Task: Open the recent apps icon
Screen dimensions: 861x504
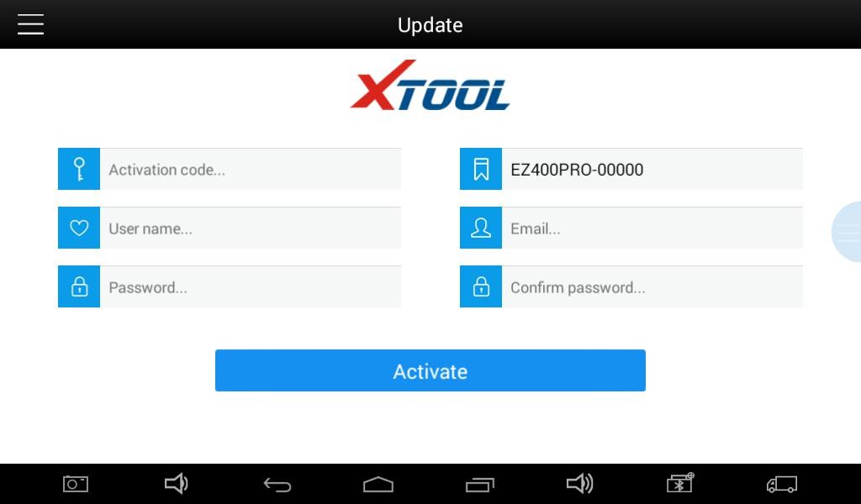Action: 479,484
